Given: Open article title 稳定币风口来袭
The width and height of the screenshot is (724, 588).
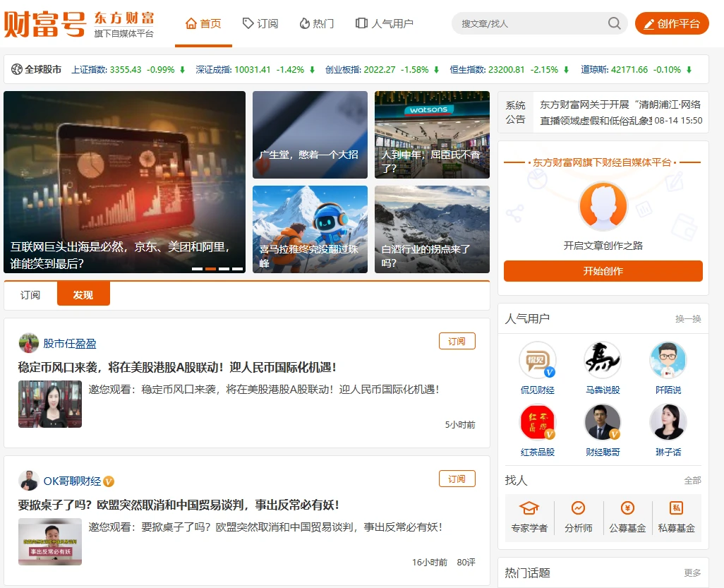Looking at the screenshot, I should point(177,368).
